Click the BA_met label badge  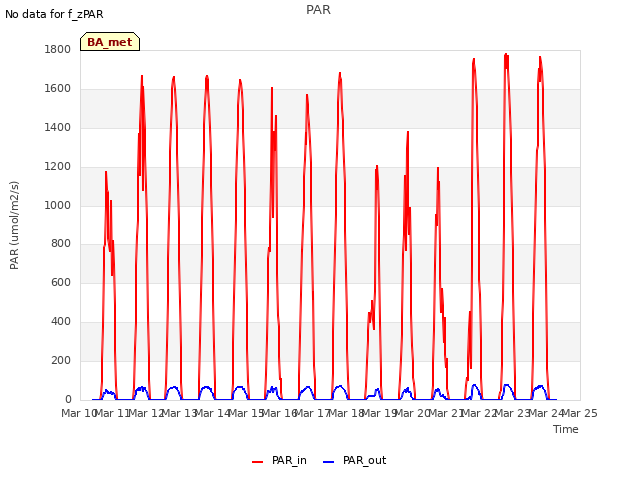pyautogui.click(x=110, y=42)
